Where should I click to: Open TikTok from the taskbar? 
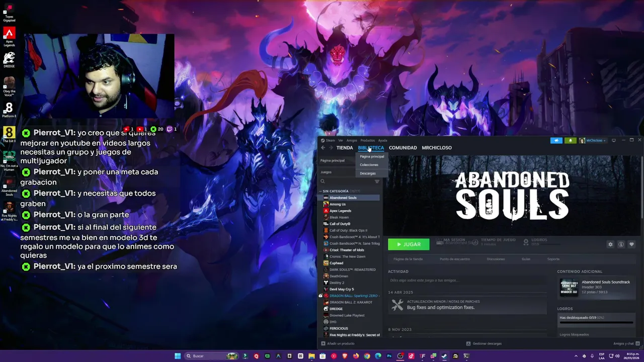(411, 356)
